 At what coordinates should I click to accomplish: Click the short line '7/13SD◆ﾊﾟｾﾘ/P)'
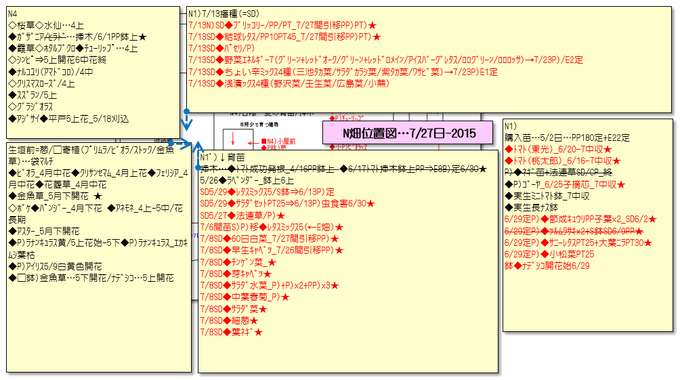222,49
